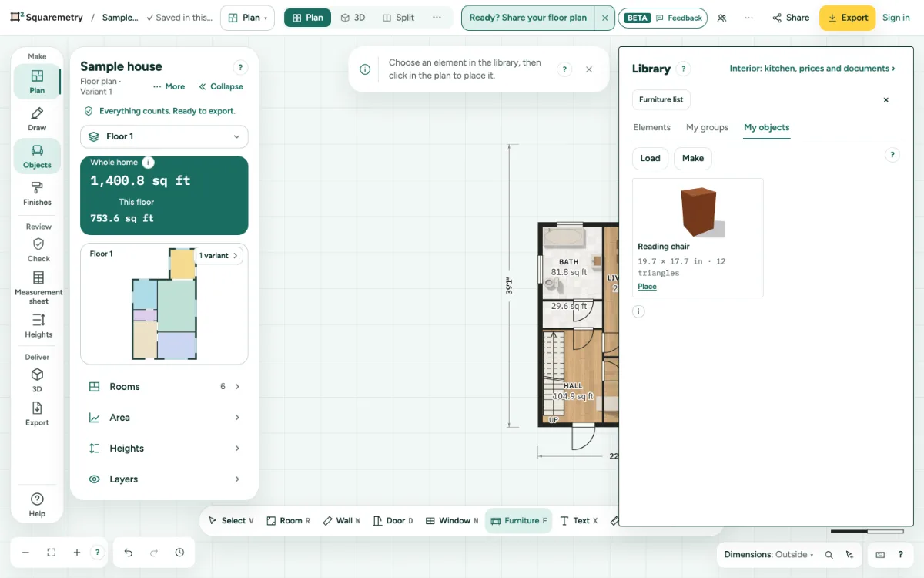Viewport: 924px width, 578px height.
Task: Open Dimensions Outside dropdown
Action: click(768, 555)
